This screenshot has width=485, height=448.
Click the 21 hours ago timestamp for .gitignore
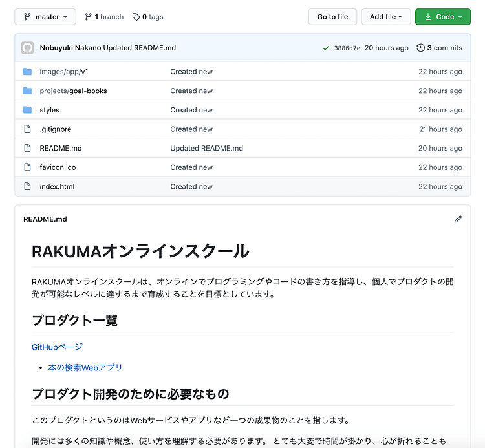[x=441, y=129]
